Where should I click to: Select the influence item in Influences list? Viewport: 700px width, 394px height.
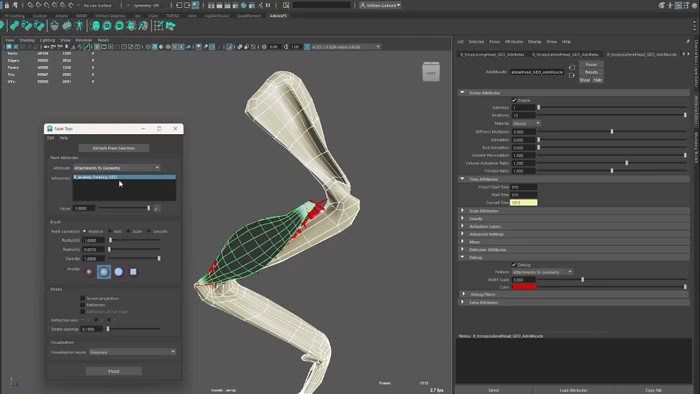124,177
